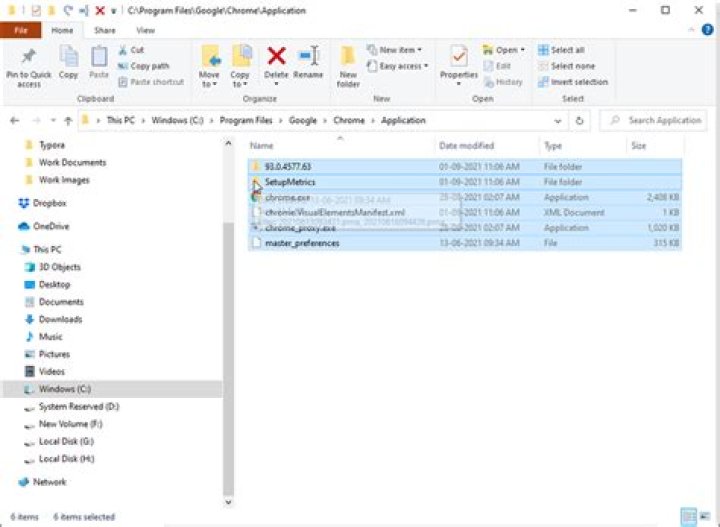Open the New item dropdown
The height and width of the screenshot is (527, 720).
pos(394,50)
